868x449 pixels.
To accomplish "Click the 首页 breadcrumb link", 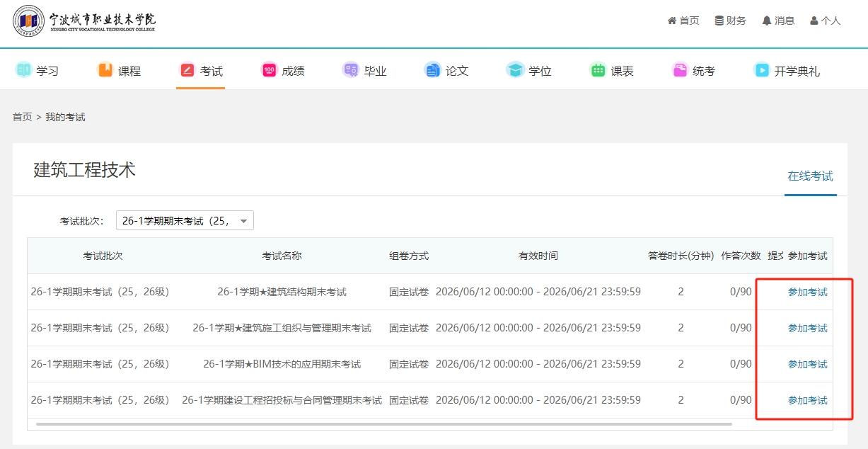I will (23, 117).
